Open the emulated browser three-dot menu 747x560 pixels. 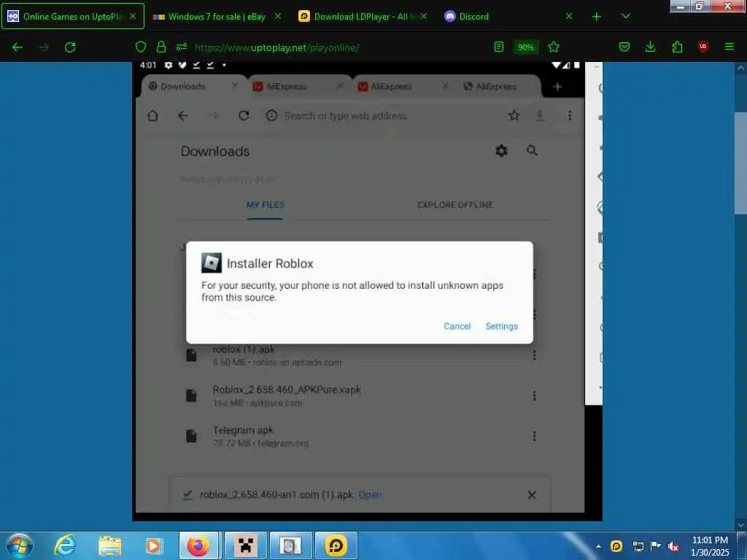(x=569, y=116)
